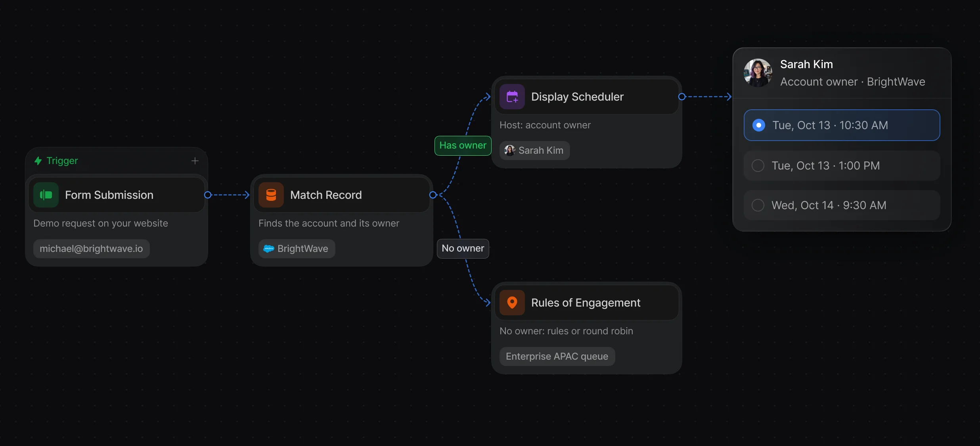Click the Form Submission output connector dot
The height and width of the screenshot is (446, 980).
[207, 195]
